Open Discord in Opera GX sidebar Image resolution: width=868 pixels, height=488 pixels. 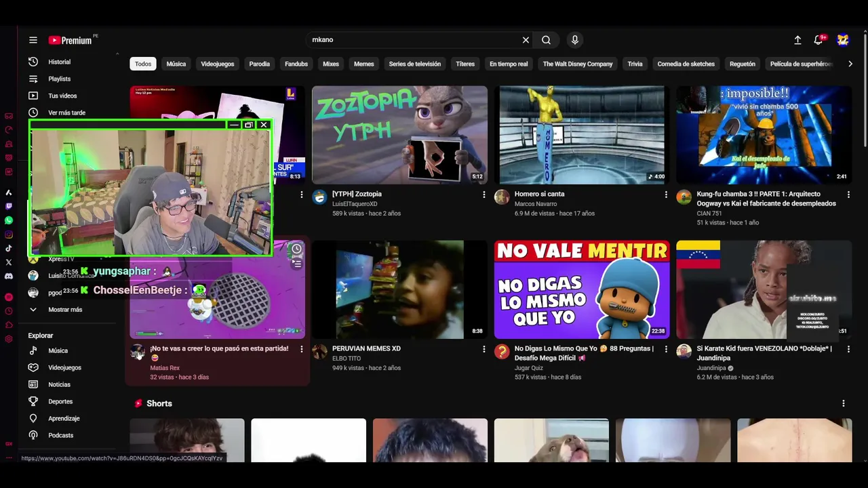[x=9, y=276]
